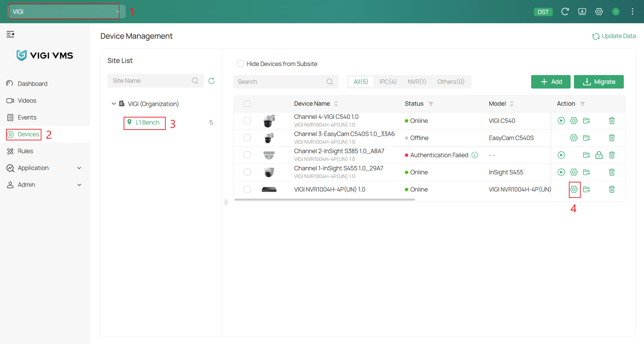Show Authentication Failed info icon
The height and width of the screenshot is (344, 644).
475,155
